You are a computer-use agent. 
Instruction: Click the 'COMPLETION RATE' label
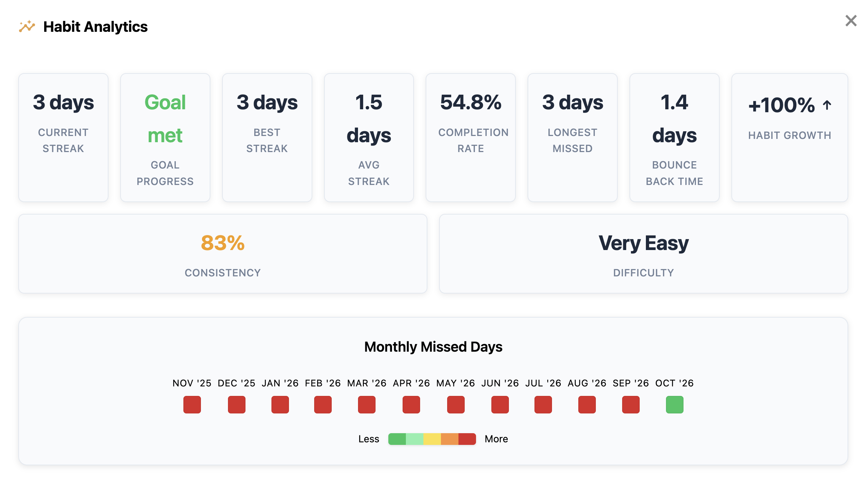(x=473, y=140)
